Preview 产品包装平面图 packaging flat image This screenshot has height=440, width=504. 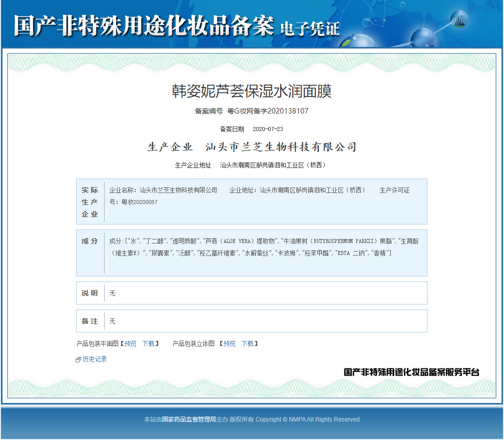tap(131, 343)
